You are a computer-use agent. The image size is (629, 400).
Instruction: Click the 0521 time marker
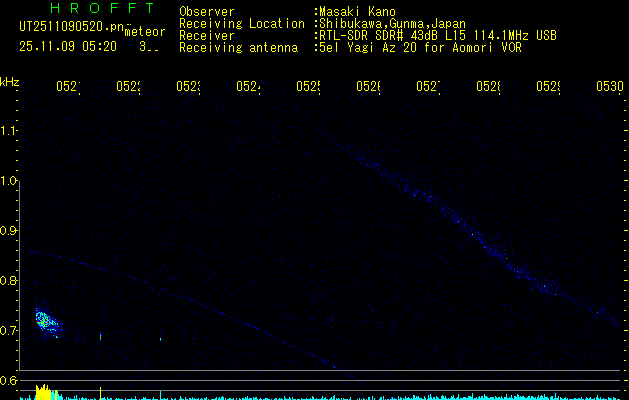68,86
